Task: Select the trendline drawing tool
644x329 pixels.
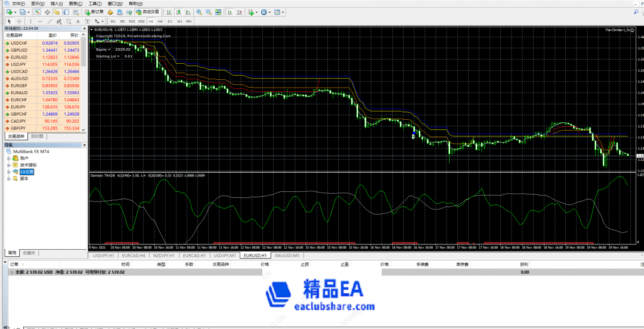Action: [x=49, y=21]
